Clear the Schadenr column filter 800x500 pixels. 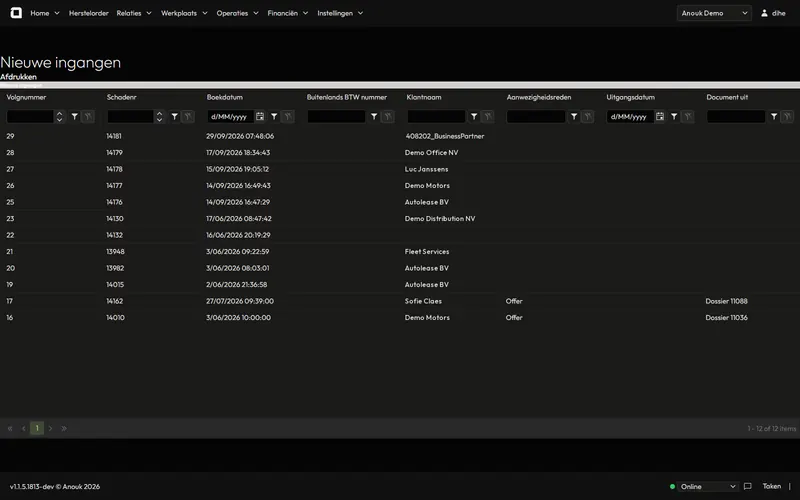click(x=188, y=117)
